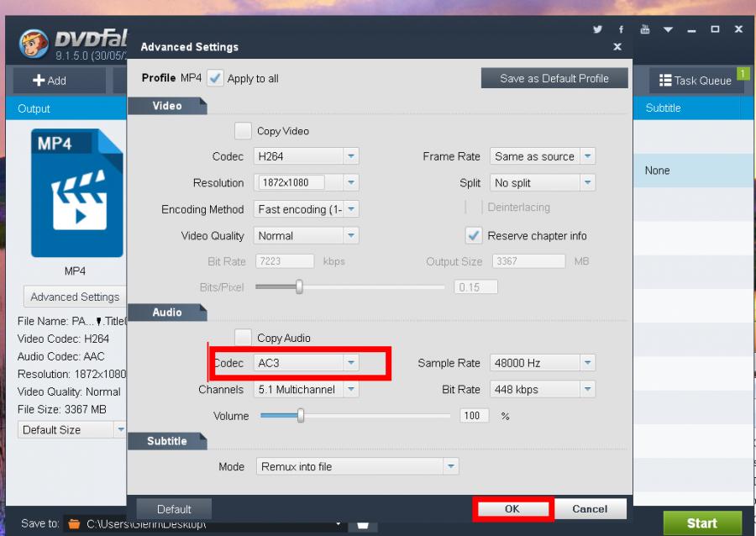Click the Add button with plus icon
756x536 pixels.
coord(50,81)
